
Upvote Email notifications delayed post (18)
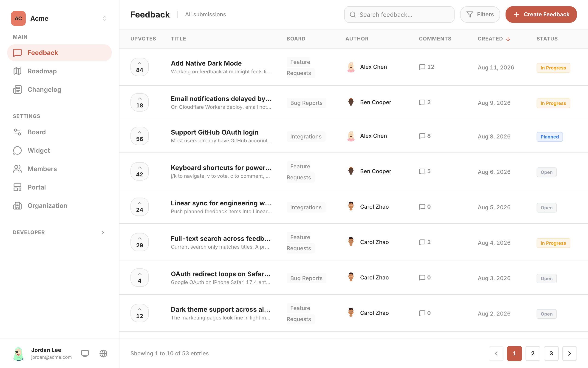tap(139, 103)
